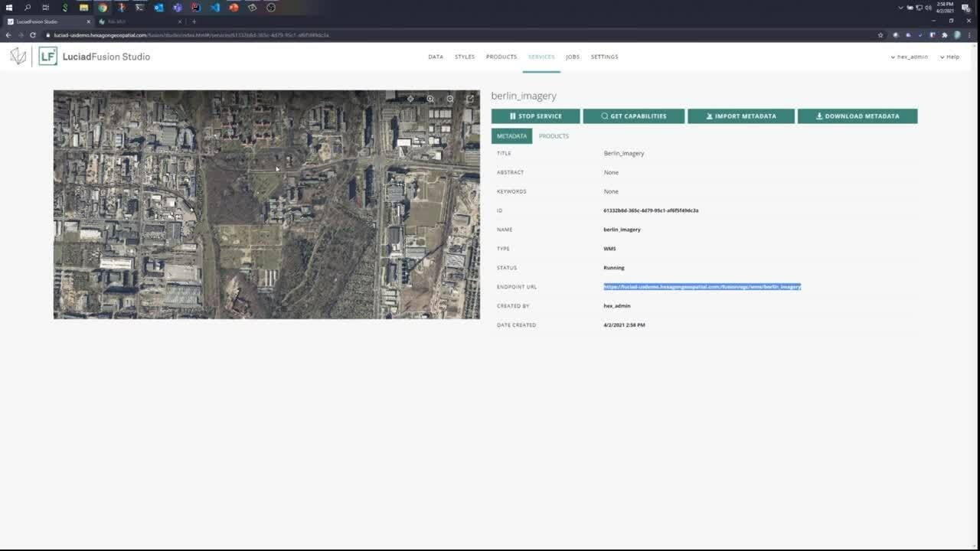
Task: Click the browser address bar
Action: pos(459,35)
